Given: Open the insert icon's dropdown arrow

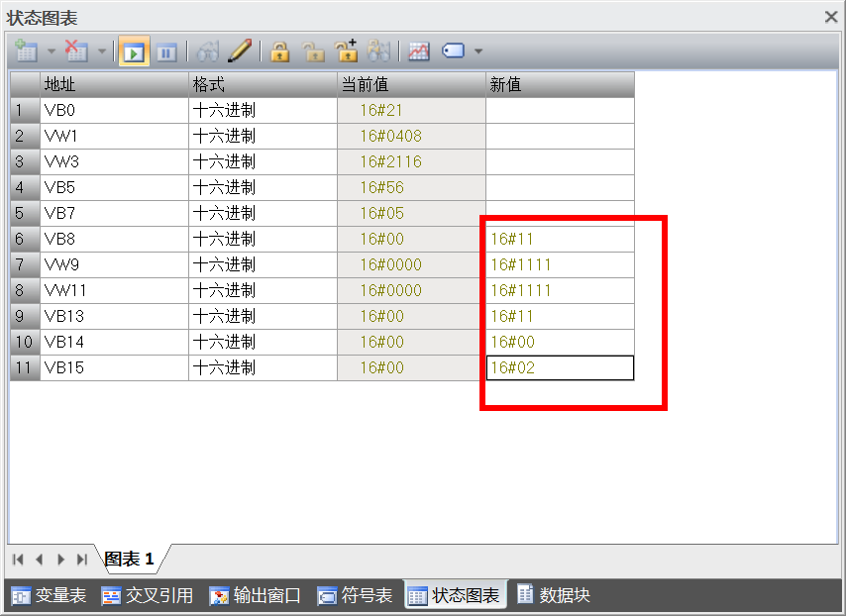Looking at the screenshot, I should tap(52, 51).
